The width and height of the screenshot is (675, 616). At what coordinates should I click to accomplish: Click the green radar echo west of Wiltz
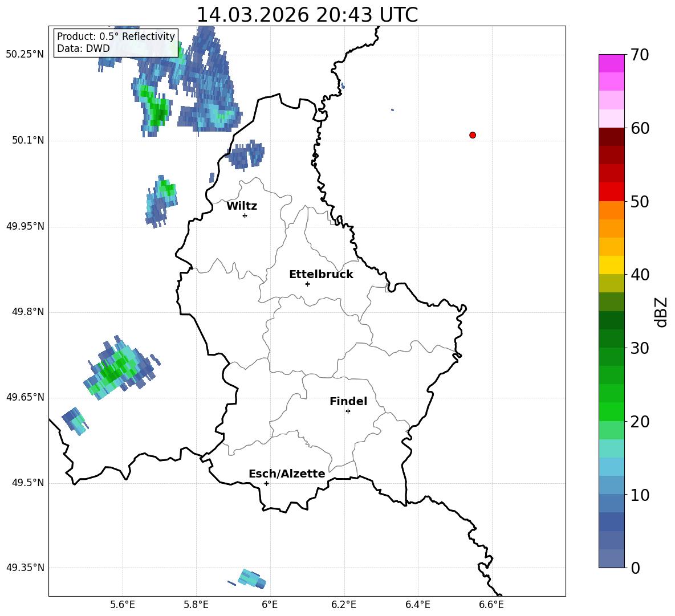(161, 201)
